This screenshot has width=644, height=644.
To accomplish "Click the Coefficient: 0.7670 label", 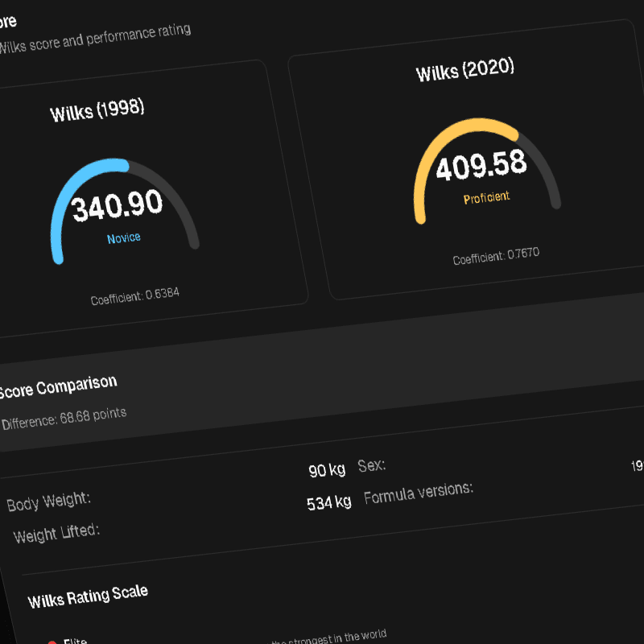I will [x=496, y=254].
